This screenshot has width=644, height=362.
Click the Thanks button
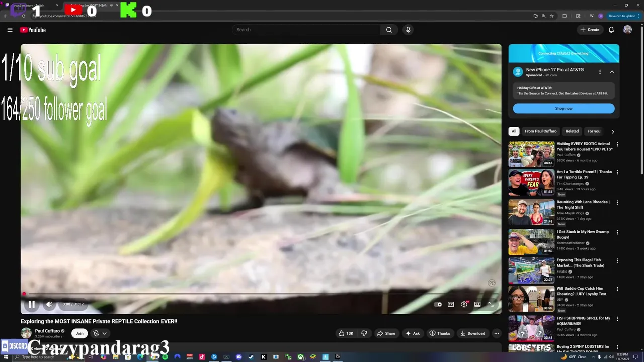[440, 333]
